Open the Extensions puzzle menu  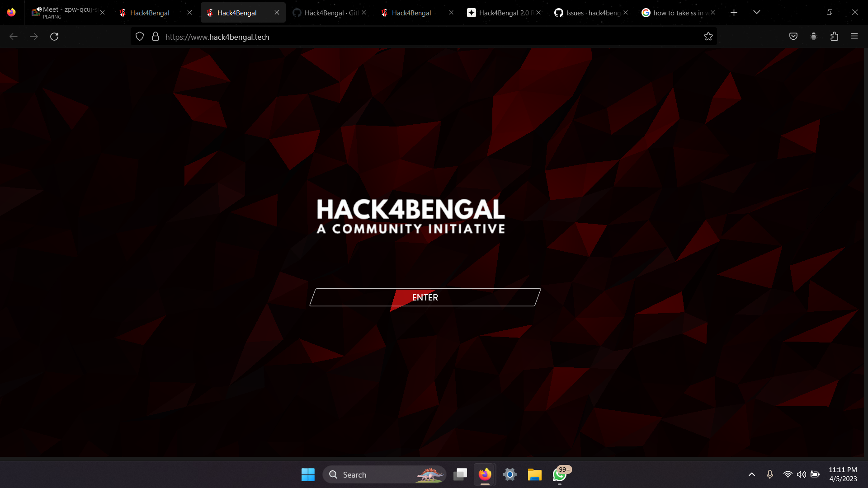pos(834,37)
